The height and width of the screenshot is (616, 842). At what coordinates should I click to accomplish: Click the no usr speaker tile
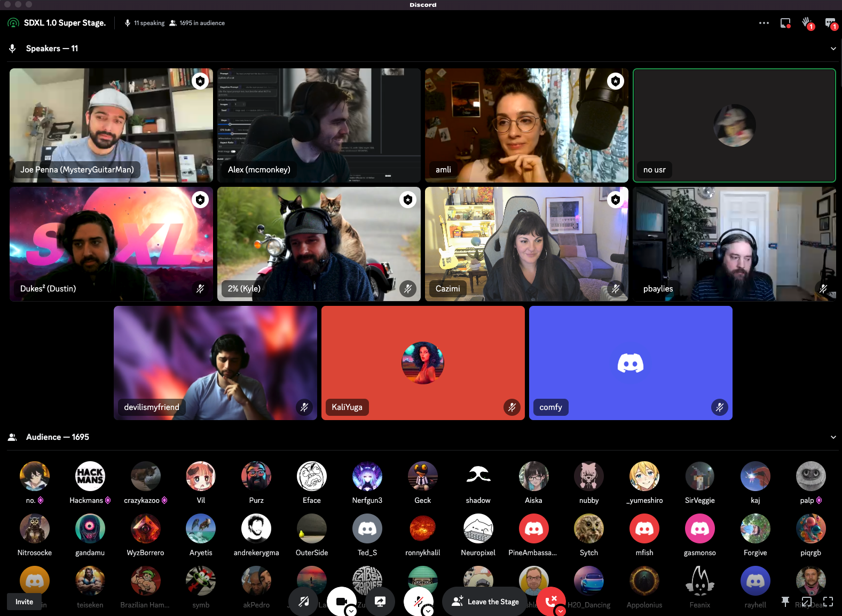tap(734, 125)
